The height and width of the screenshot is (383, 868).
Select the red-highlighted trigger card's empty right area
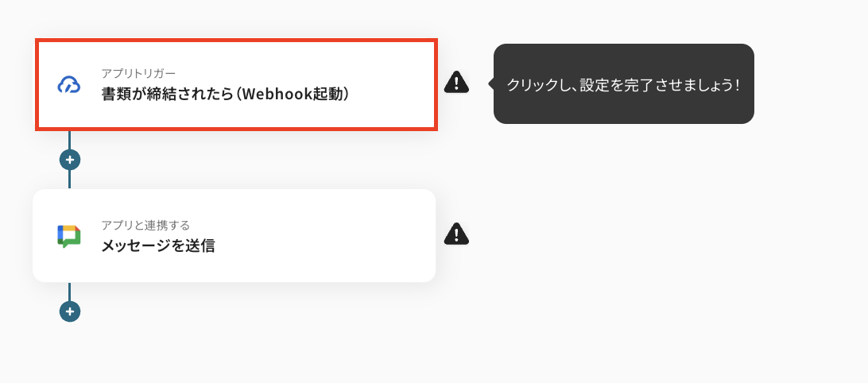point(393,85)
